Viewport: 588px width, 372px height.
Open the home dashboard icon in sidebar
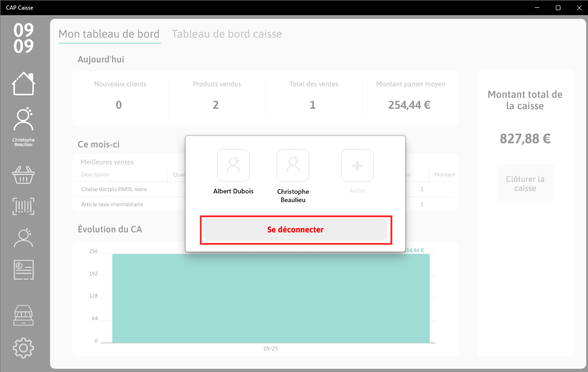23,84
